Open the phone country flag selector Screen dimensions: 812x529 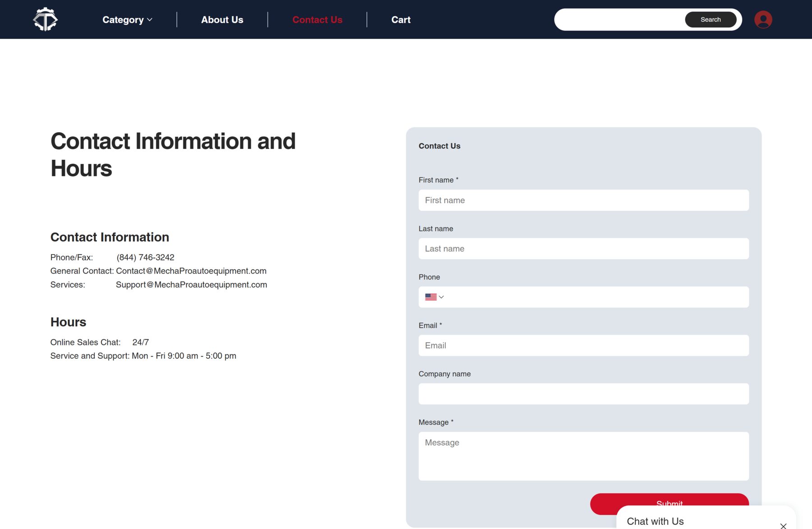click(x=434, y=297)
